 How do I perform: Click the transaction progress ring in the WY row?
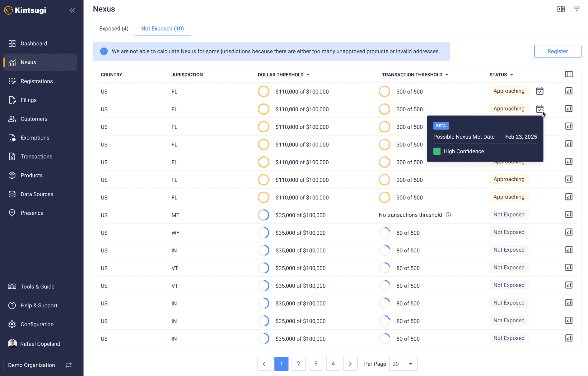[385, 233]
